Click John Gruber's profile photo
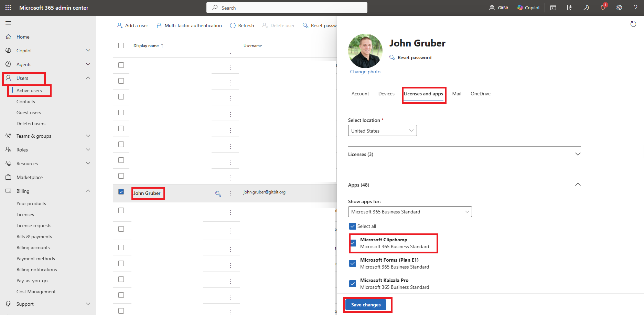644x315 pixels. [x=365, y=51]
